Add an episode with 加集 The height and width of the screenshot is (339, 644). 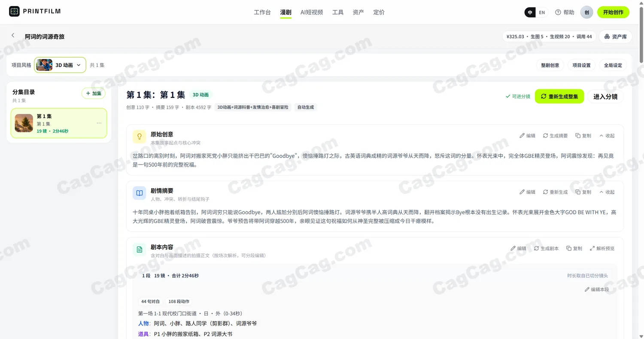tap(94, 93)
